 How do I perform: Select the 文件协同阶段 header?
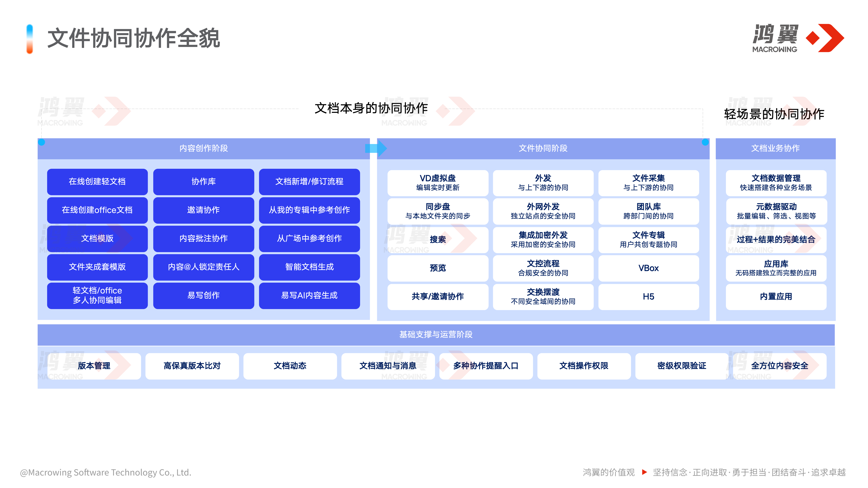[543, 148]
